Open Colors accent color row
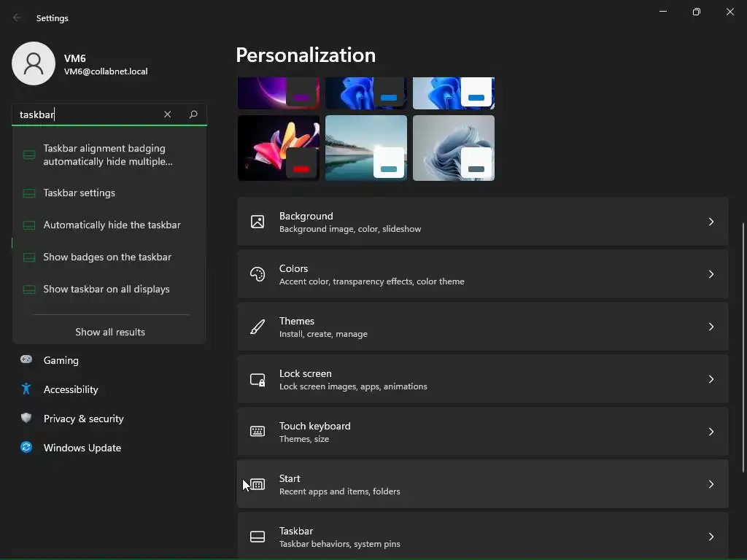This screenshot has height=560, width=747. tap(483, 274)
